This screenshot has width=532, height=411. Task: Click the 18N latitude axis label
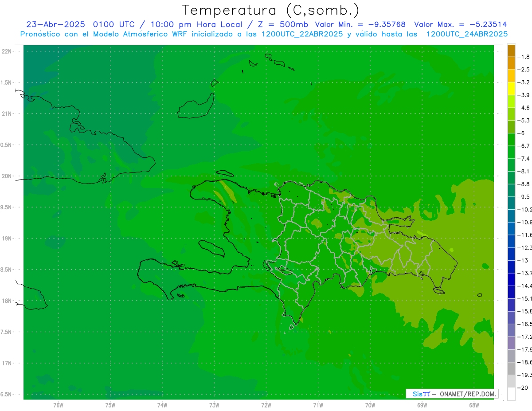pyautogui.click(x=7, y=301)
